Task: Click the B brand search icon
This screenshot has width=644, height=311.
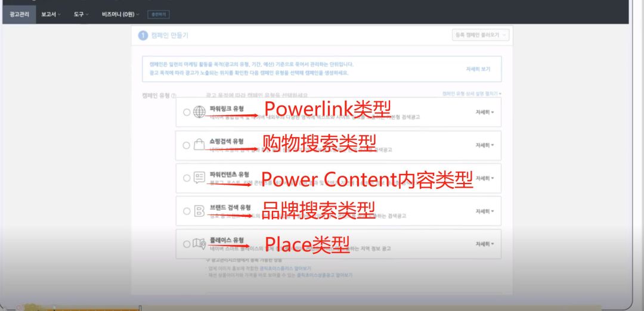Action: pyautogui.click(x=199, y=211)
